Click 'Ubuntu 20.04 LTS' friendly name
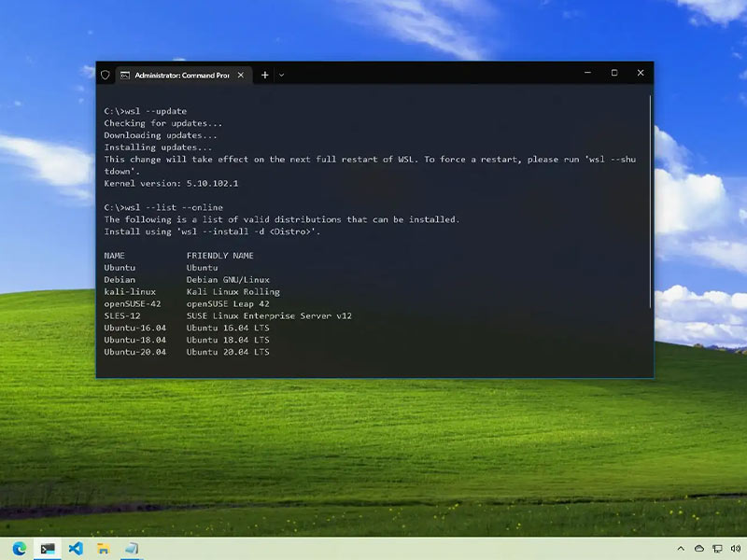747x560 pixels. (228, 352)
